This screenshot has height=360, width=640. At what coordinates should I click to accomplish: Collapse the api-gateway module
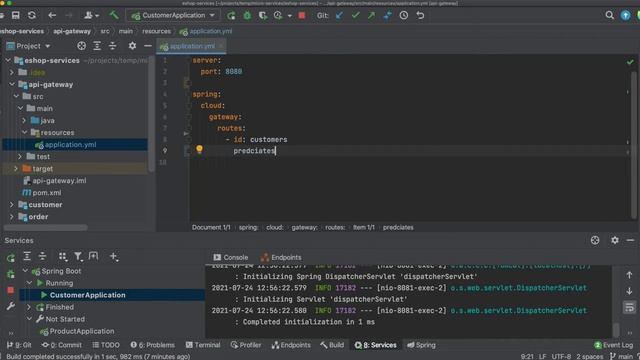[12, 84]
